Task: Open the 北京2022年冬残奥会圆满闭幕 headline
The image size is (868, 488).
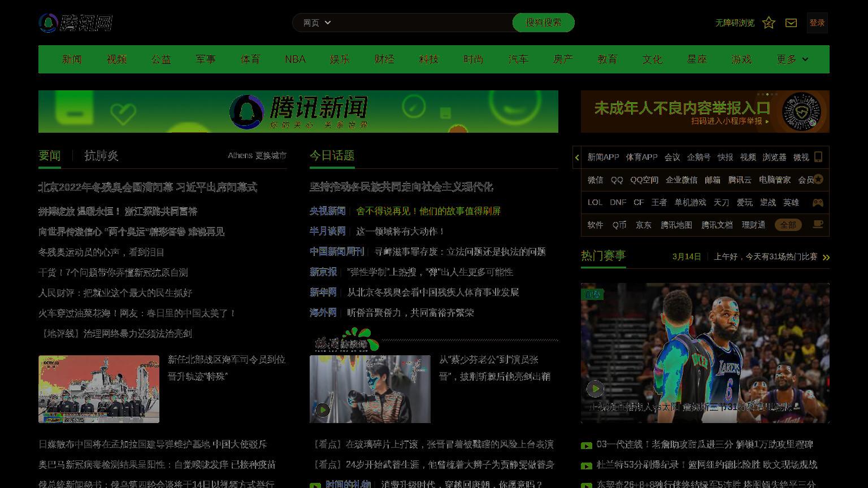Action: coord(147,187)
